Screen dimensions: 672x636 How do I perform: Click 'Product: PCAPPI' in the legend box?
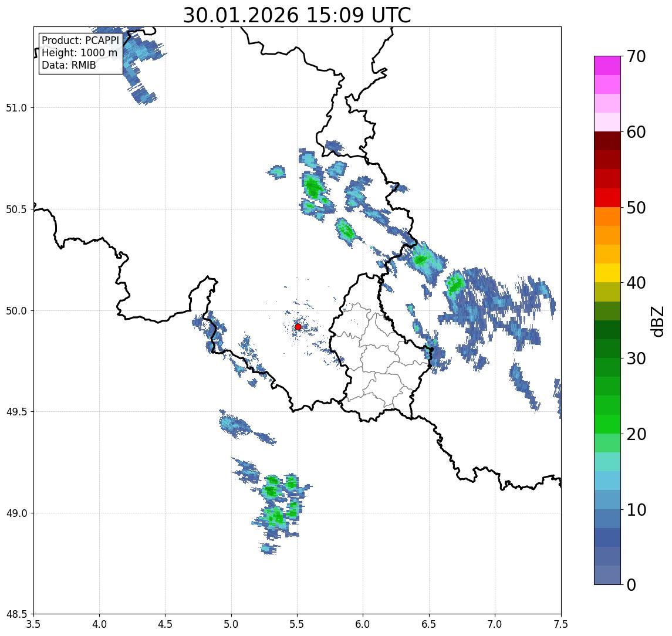[x=80, y=40]
